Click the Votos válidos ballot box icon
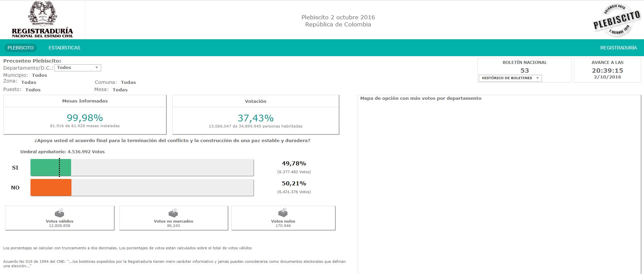Image resolution: width=644 pixels, height=274 pixels. (x=59, y=213)
